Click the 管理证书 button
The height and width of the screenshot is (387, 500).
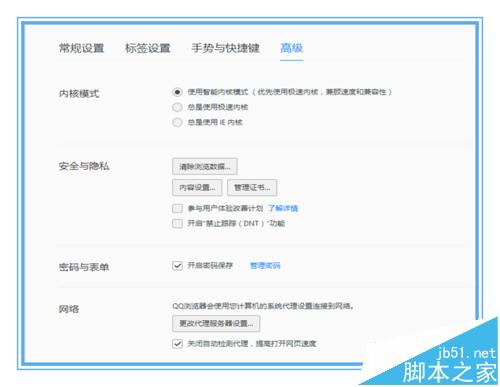[x=252, y=187]
